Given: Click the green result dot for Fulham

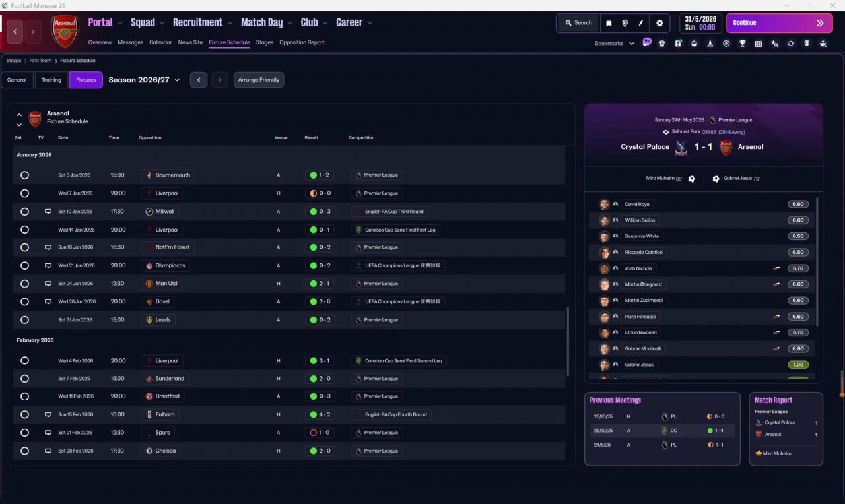Looking at the screenshot, I should click(313, 415).
